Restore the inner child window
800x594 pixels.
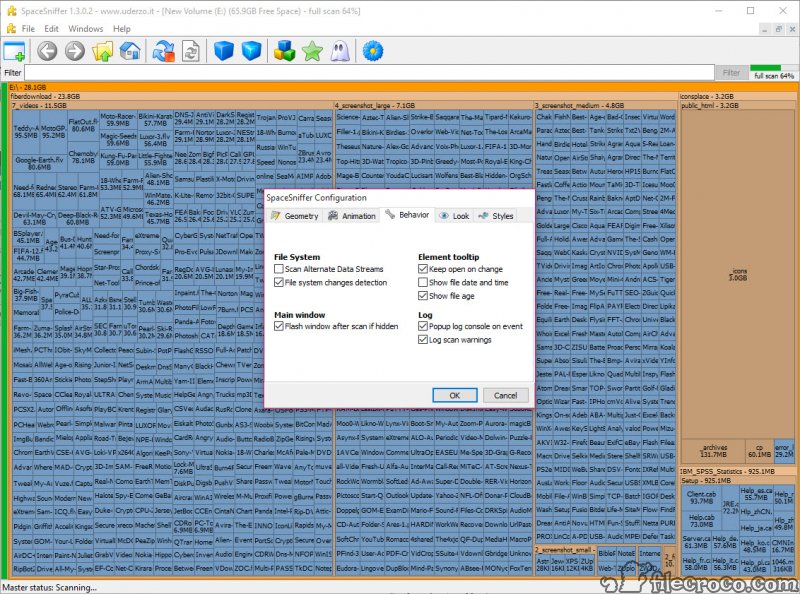(x=779, y=29)
